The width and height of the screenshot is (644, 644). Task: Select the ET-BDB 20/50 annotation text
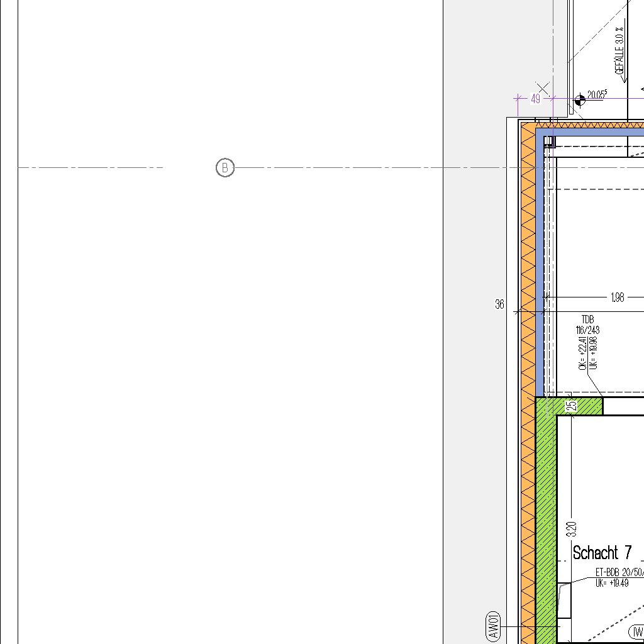click(x=619, y=573)
